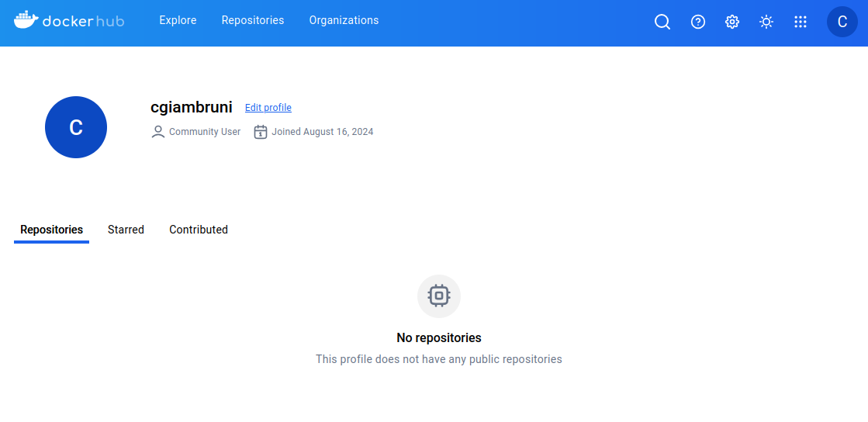This screenshot has height=422, width=868.
Task: Go to Explore in the top navigation
Action: click(x=178, y=20)
